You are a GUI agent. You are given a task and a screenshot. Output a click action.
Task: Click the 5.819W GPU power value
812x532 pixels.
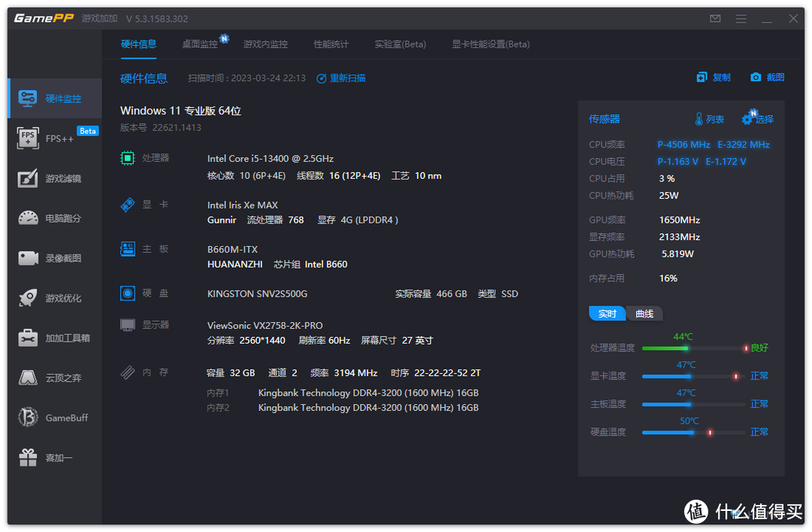pyautogui.click(x=677, y=254)
